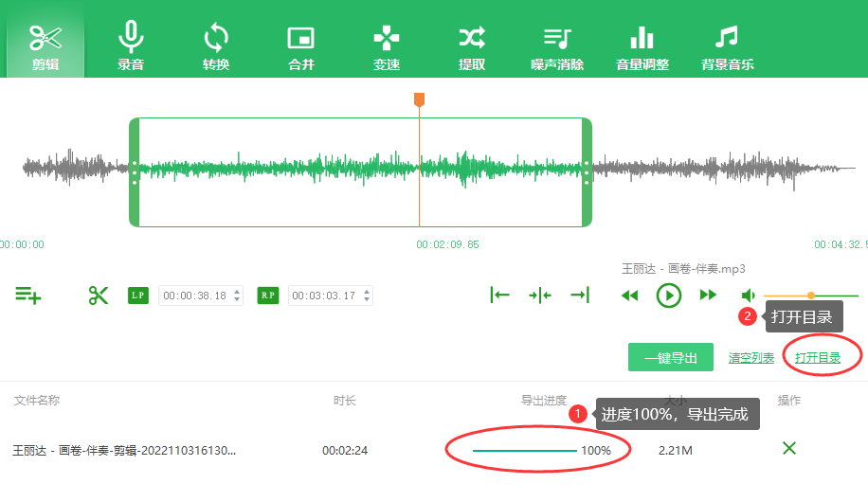Screen dimensions: 868x502
Task: Open the 音量调整 volume adjust tool
Action: [x=642, y=45]
